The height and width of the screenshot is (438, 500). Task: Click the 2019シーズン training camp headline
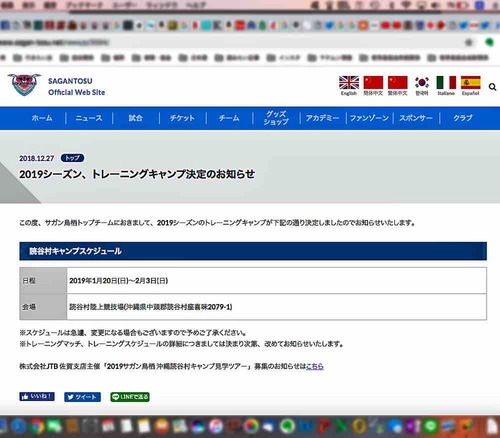coord(137,174)
